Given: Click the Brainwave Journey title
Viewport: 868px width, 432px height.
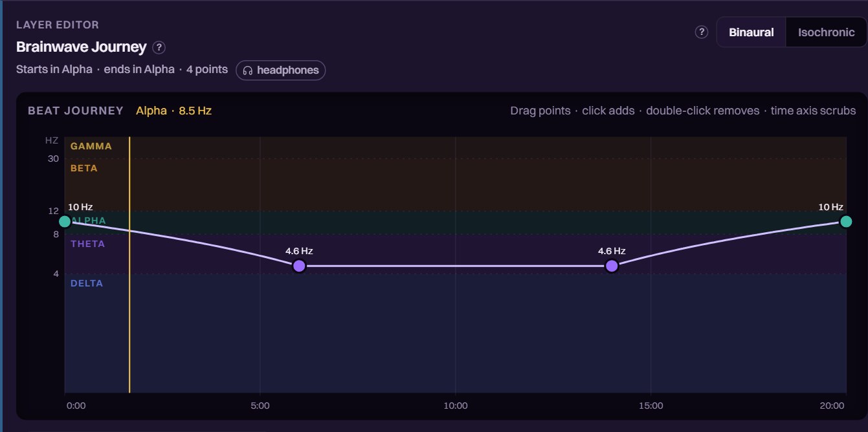Looking at the screenshot, I should pyautogui.click(x=82, y=47).
